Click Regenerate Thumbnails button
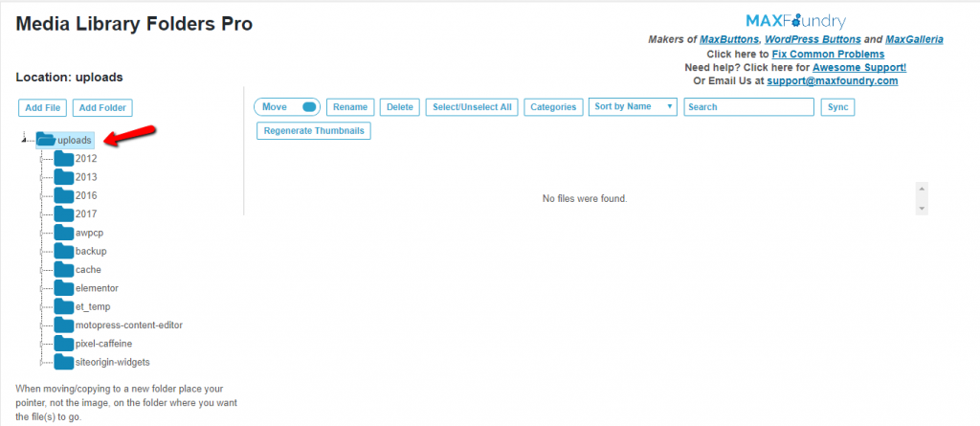The width and height of the screenshot is (980, 426). 314,131
